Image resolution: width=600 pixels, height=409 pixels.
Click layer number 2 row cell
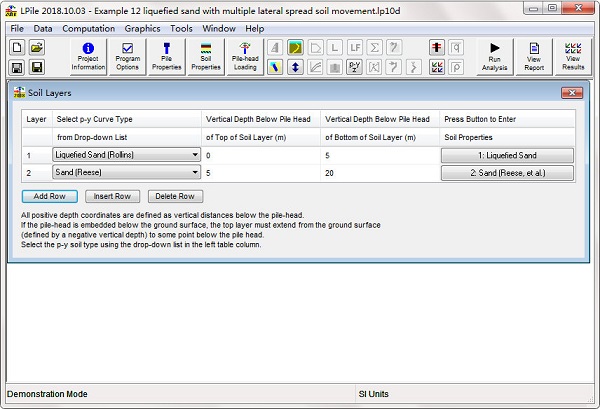click(37, 173)
